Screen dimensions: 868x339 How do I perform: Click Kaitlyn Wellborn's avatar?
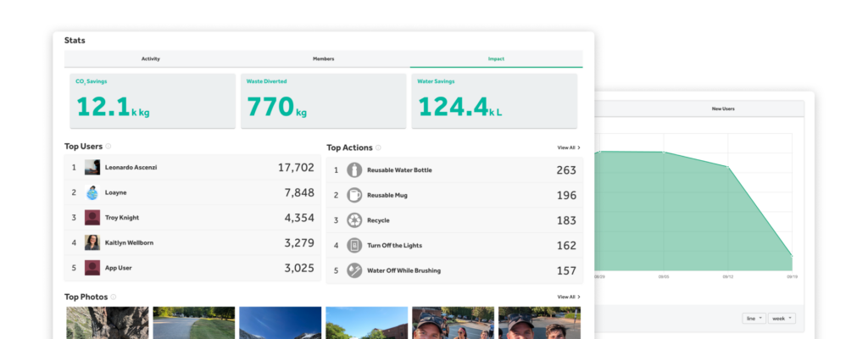tap(92, 242)
